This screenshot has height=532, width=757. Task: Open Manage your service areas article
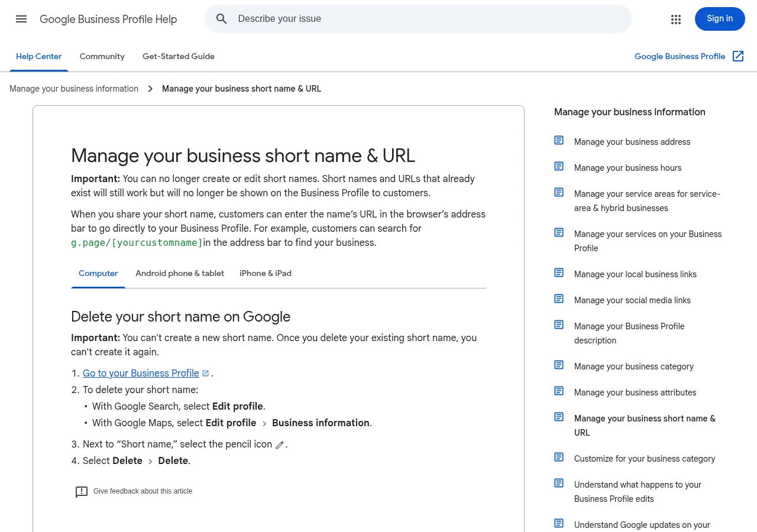(x=647, y=201)
